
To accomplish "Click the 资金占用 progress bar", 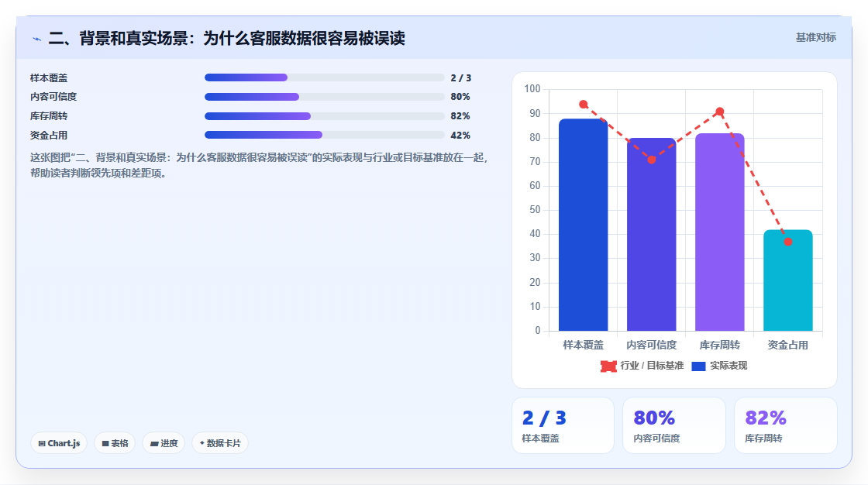I will (x=325, y=135).
